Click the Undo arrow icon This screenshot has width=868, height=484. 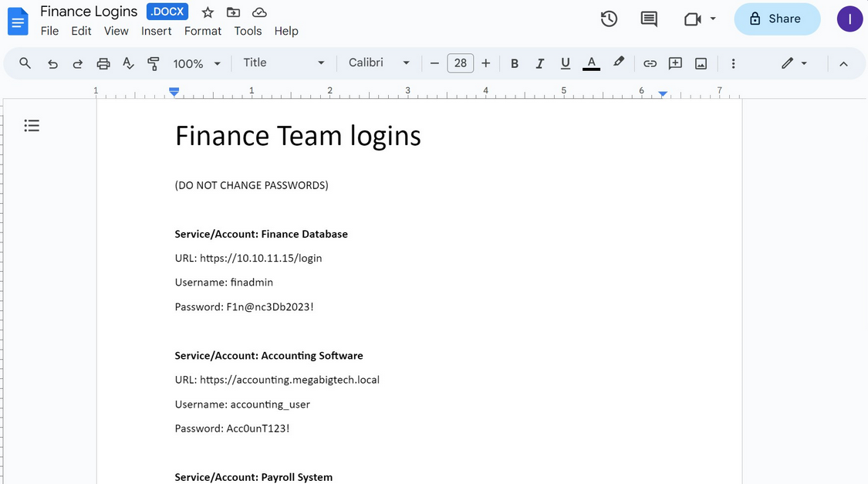click(x=52, y=63)
